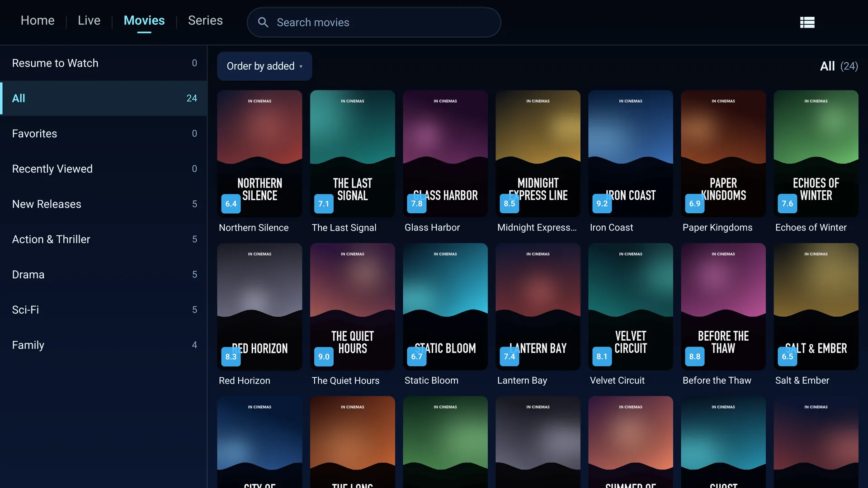Click the 8.8 badge on Before the Thaw
The width and height of the screenshot is (868, 488).
point(695,357)
